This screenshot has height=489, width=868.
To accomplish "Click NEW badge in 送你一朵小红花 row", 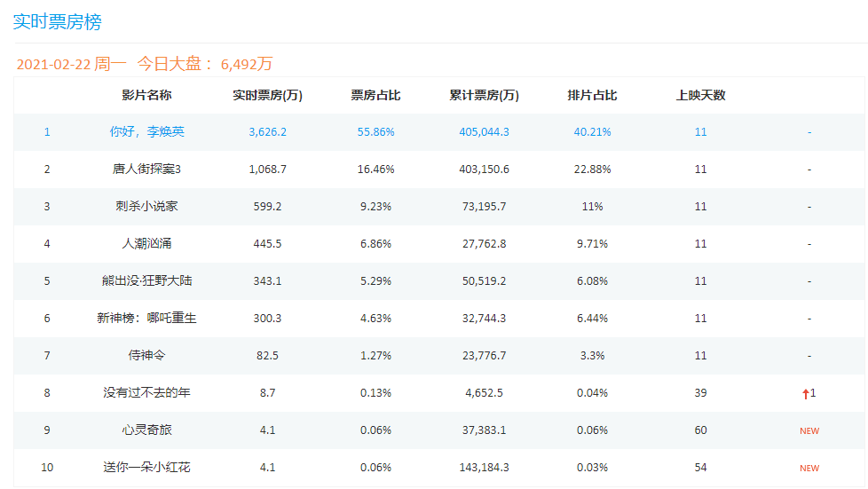I will click(x=809, y=468).
